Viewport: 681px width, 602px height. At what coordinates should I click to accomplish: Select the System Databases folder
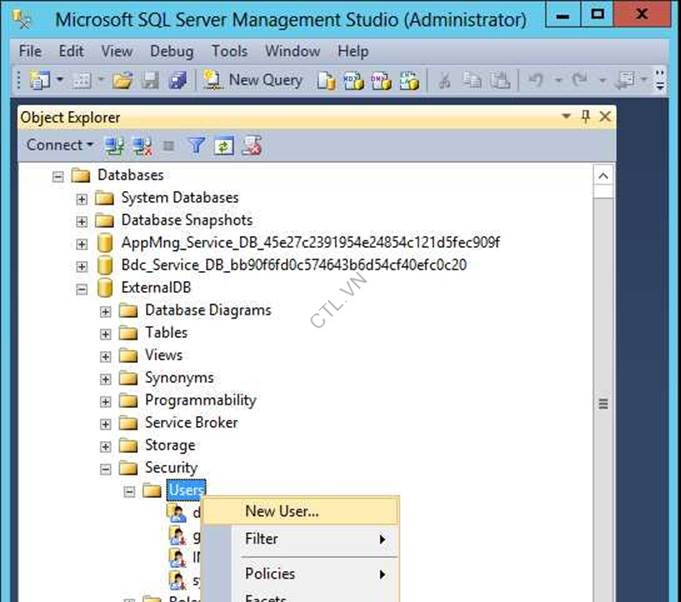(180, 198)
